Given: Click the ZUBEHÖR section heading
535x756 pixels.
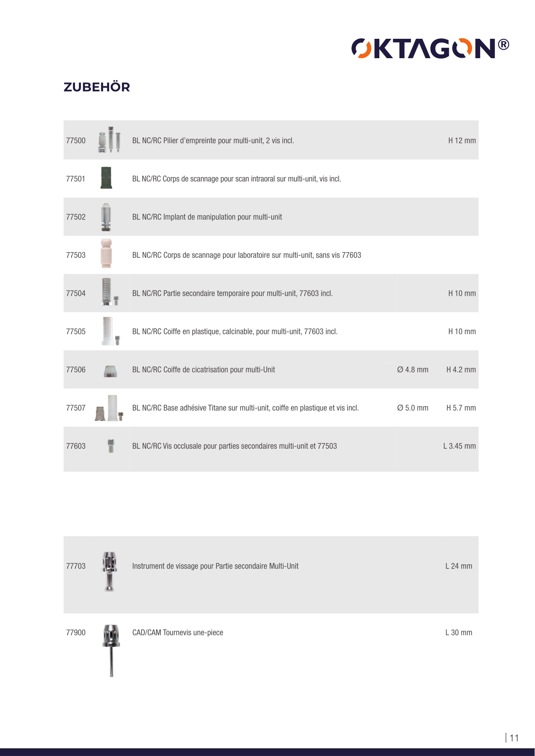Looking at the screenshot, I should (x=97, y=87).
